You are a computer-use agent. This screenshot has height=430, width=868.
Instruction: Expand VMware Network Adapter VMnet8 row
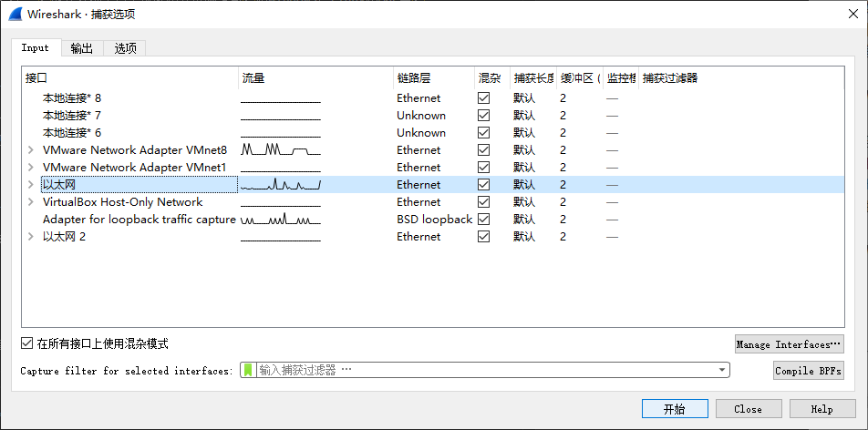31,150
